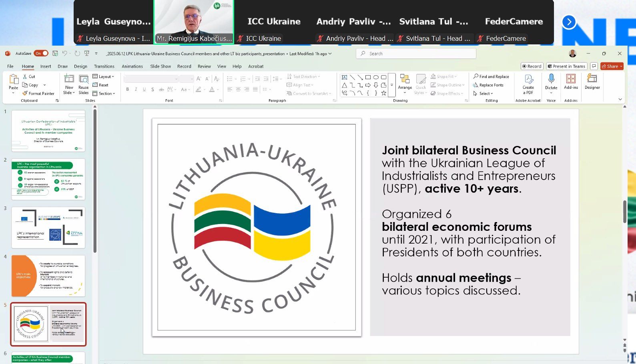Click the Paste icon
636x364 pixels.
coord(14,79)
